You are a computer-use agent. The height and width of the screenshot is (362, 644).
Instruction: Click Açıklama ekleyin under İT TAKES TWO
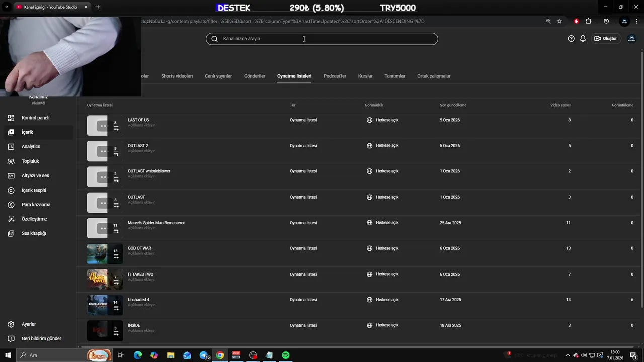coord(142,280)
